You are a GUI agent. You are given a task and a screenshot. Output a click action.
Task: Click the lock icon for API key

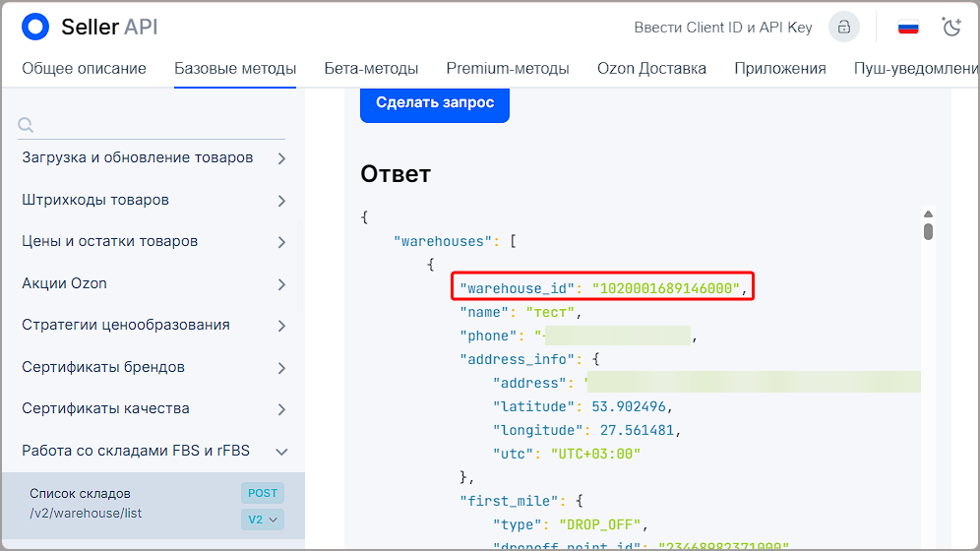tap(843, 28)
